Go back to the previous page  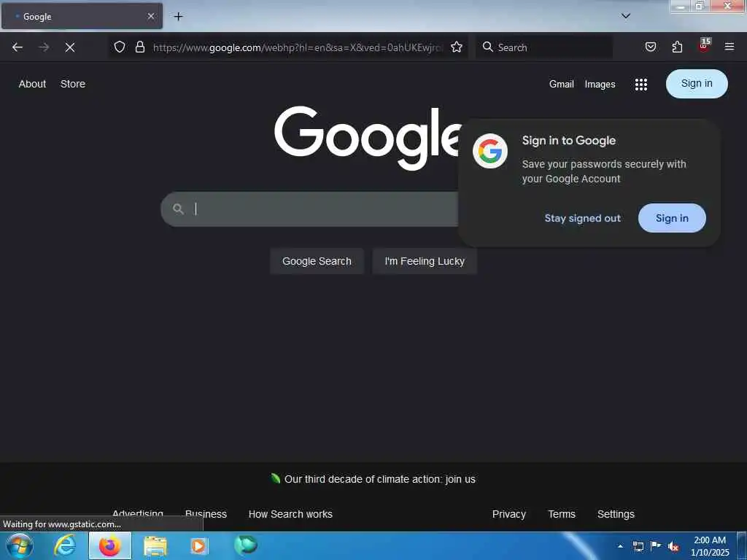click(18, 47)
